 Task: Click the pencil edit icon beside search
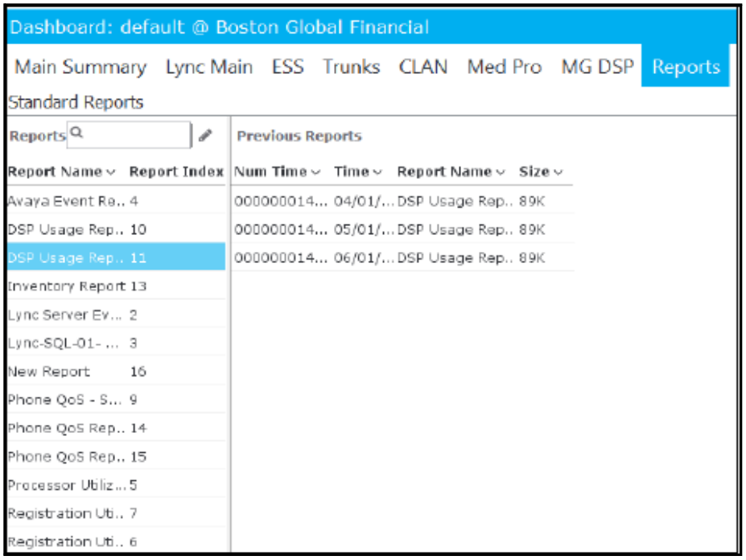(x=205, y=136)
